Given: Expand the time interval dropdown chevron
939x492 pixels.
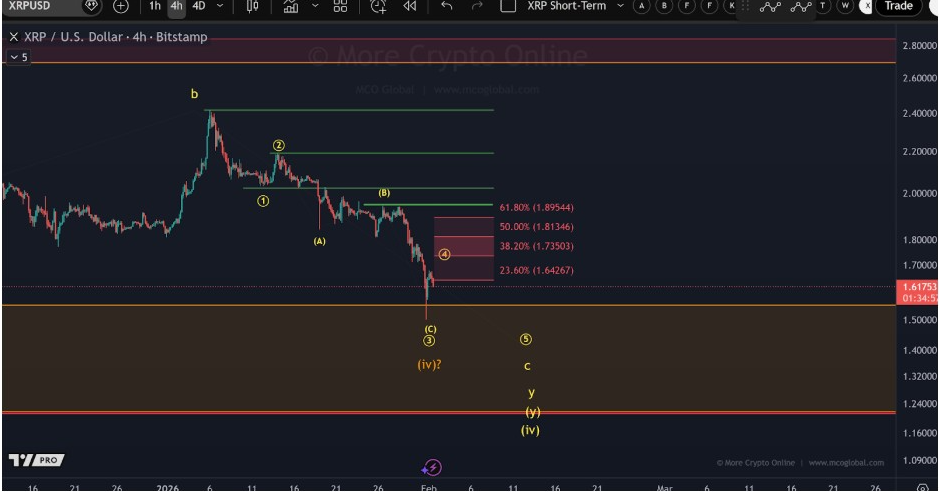Looking at the screenshot, I should tap(220, 6).
